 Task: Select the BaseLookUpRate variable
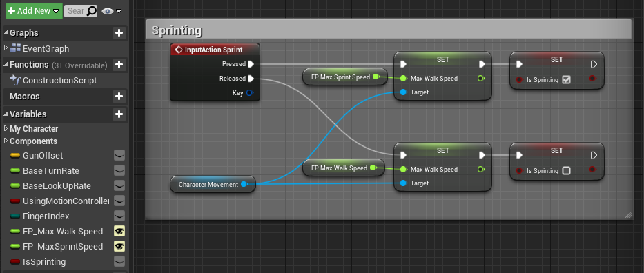coord(57,186)
